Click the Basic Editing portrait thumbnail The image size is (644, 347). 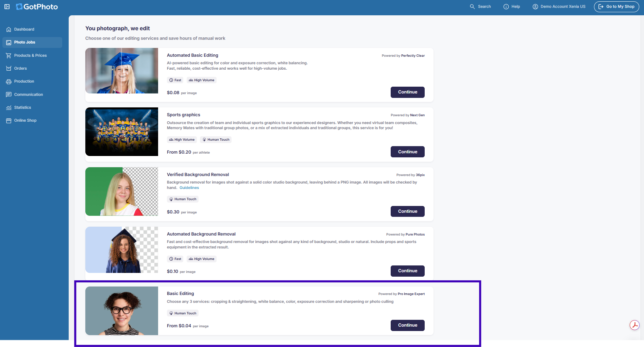(122, 311)
